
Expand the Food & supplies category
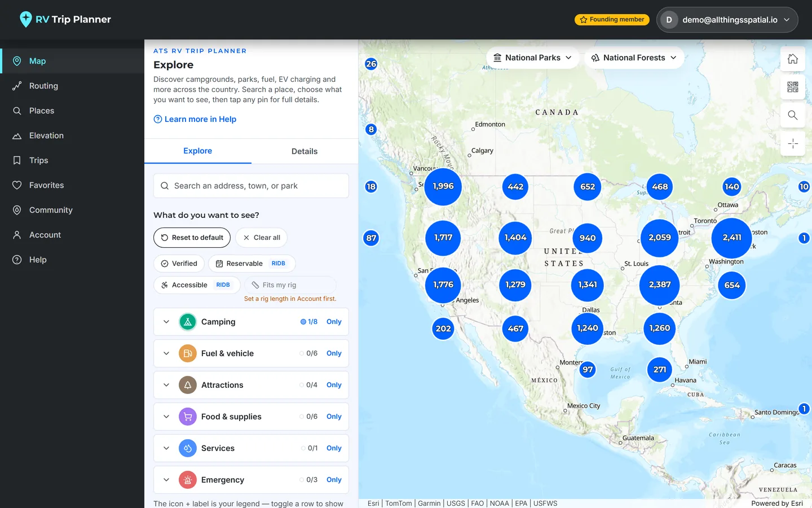[x=166, y=417]
